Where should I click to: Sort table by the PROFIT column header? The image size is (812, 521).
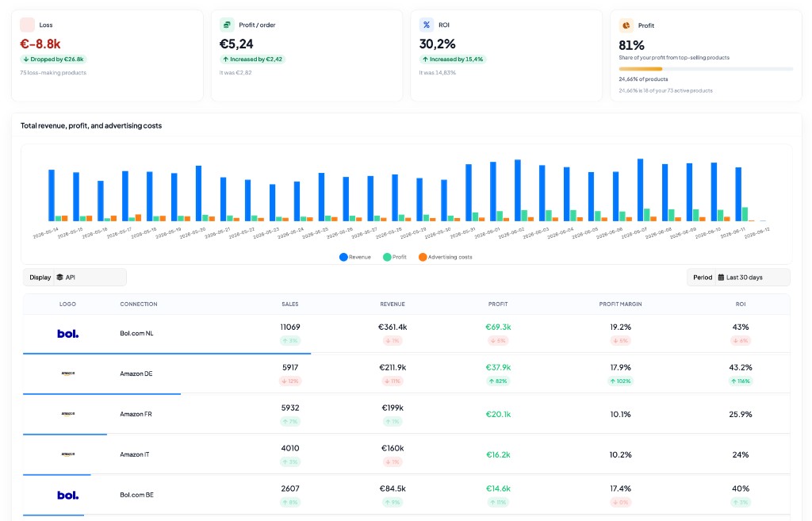pos(498,304)
